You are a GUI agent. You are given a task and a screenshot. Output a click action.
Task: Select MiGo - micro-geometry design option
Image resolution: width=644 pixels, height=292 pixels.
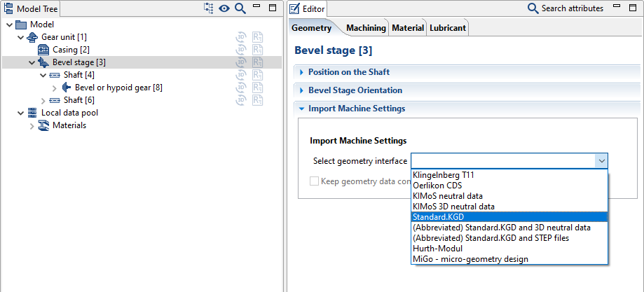(470, 259)
